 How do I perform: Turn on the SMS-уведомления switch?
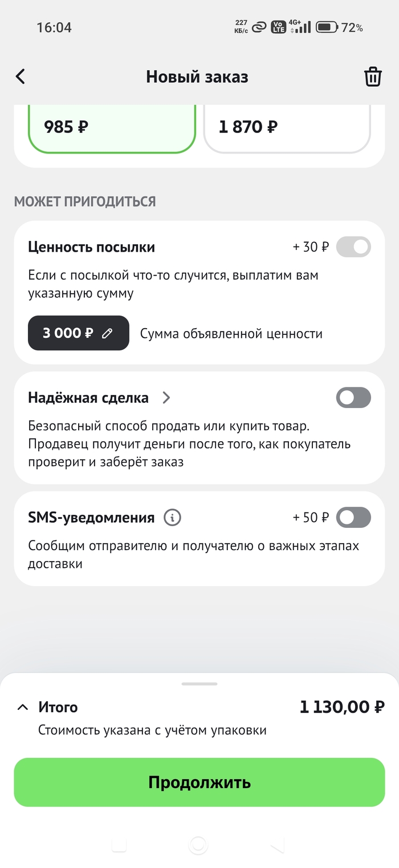[353, 518]
